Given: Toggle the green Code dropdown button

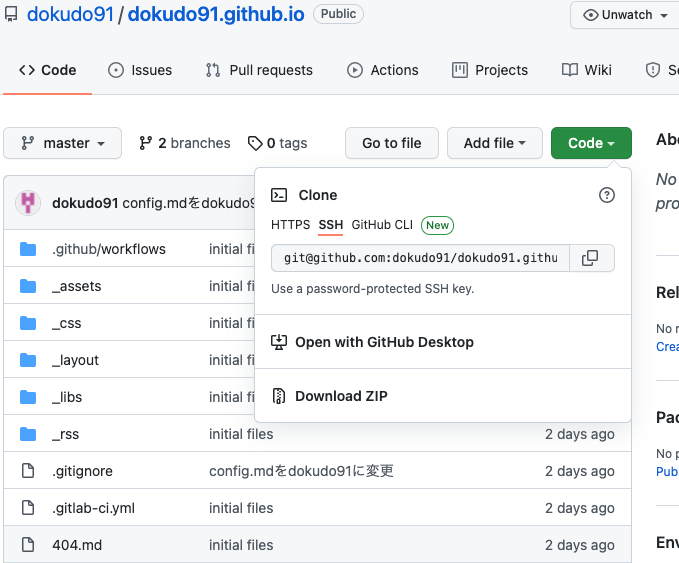Looking at the screenshot, I should pos(591,143).
